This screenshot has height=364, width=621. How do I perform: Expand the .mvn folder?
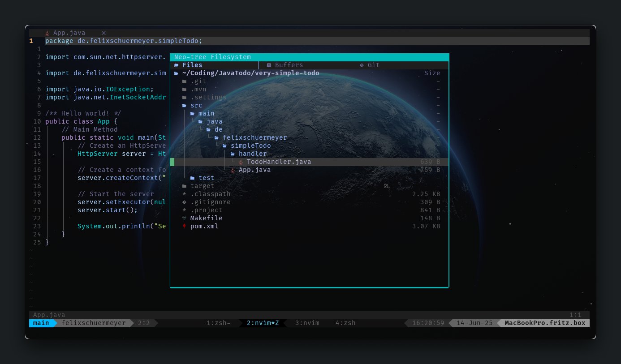pos(198,89)
